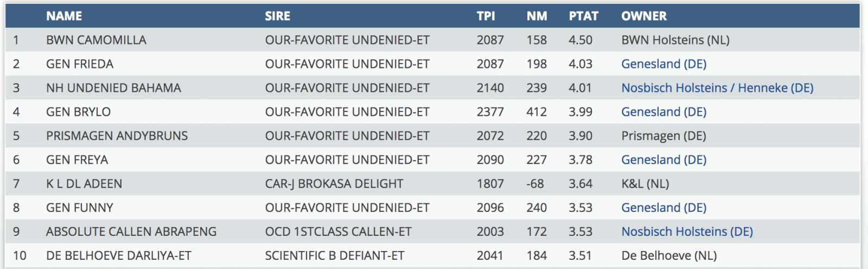The height and width of the screenshot is (269, 868).
Task: Select DE BELHOEVE DARLIYA-ET name cell
Action: coord(119,255)
